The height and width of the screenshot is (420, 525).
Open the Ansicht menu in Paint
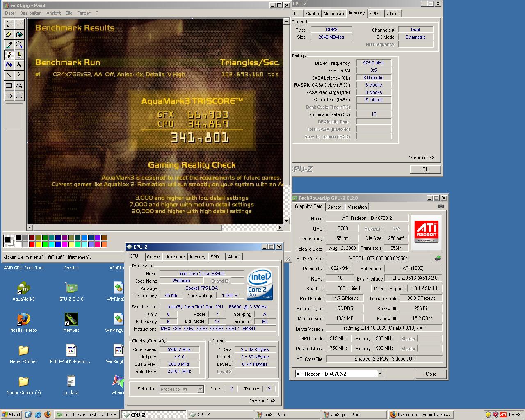[54, 13]
